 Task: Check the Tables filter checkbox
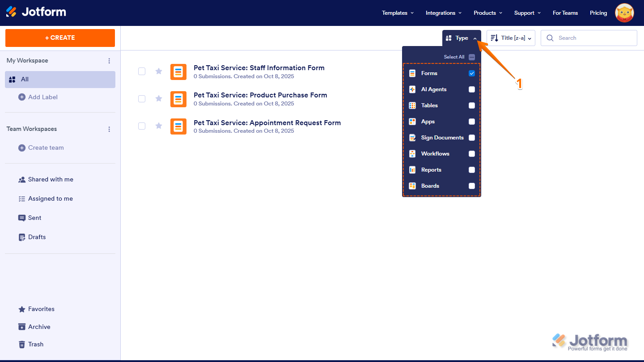472,105
